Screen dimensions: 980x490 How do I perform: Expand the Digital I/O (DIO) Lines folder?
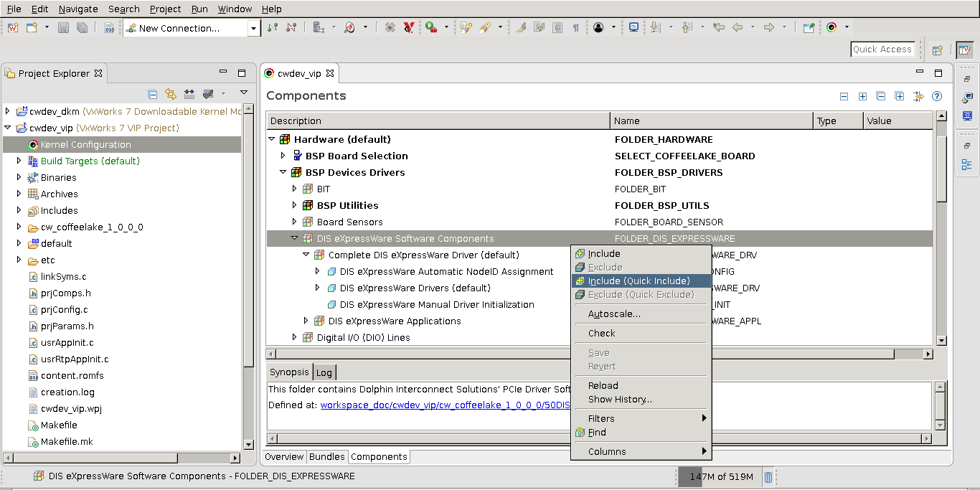point(295,337)
